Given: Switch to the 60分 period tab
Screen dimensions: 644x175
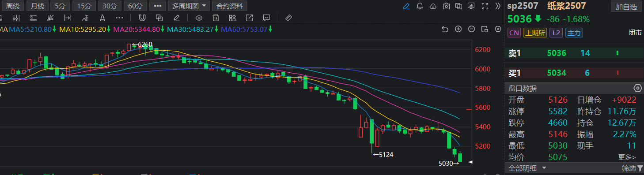Looking at the screenshot, I should coord(135,6).
